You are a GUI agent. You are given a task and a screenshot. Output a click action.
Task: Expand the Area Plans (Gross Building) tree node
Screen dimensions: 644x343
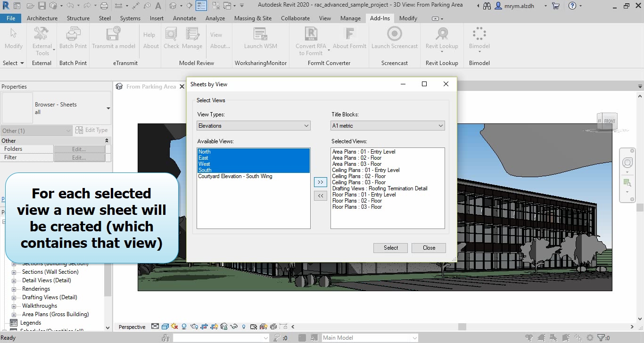pyautogui.click(x=14, y=314)
